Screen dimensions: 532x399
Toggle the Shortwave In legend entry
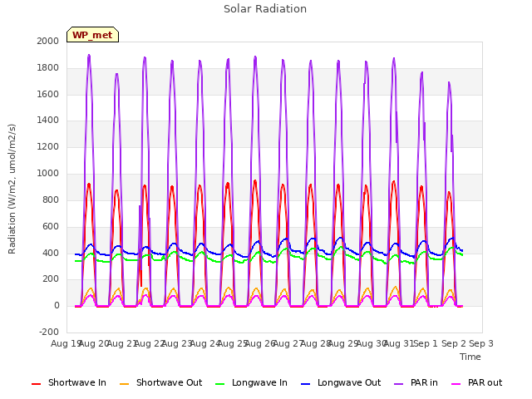point(69,383)
